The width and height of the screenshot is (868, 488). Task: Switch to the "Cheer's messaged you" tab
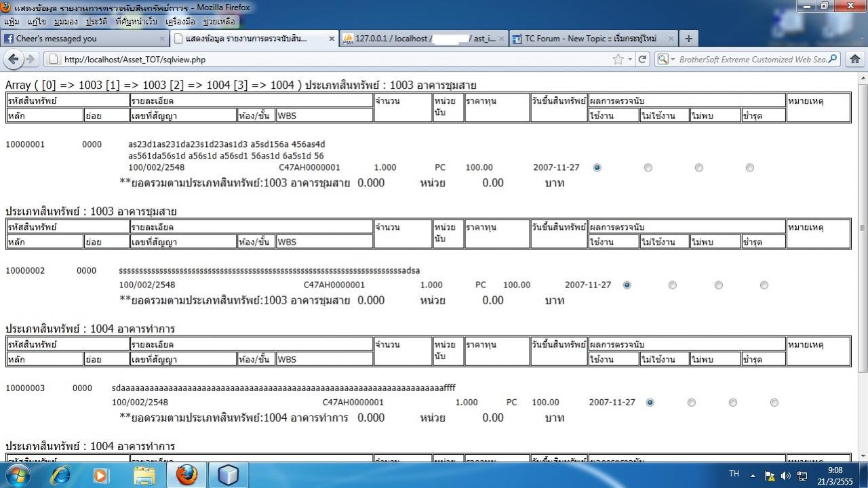click(84, 39)
